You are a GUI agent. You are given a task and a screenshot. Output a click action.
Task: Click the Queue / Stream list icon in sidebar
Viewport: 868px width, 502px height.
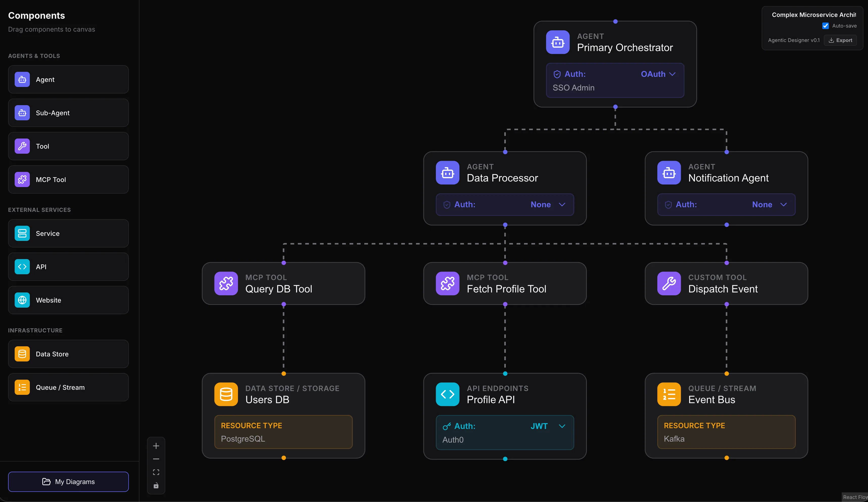[x=22, y=387]
